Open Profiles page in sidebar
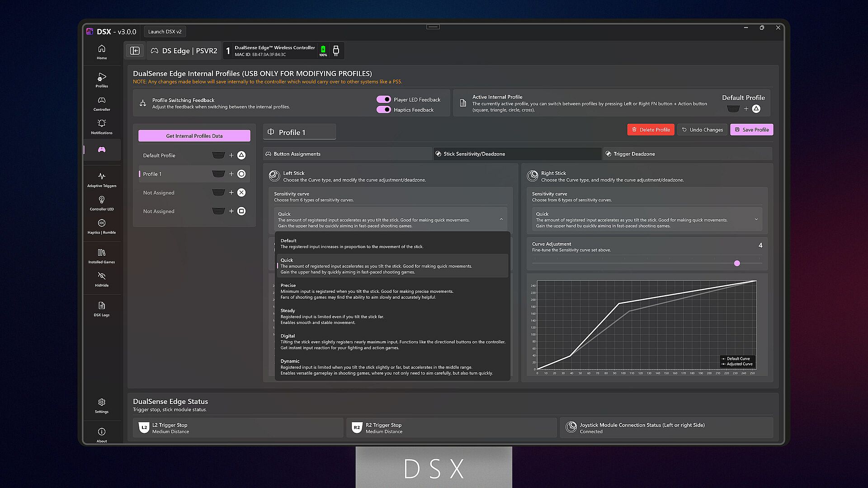Viewport: 868px width, 488px height. 102,80
